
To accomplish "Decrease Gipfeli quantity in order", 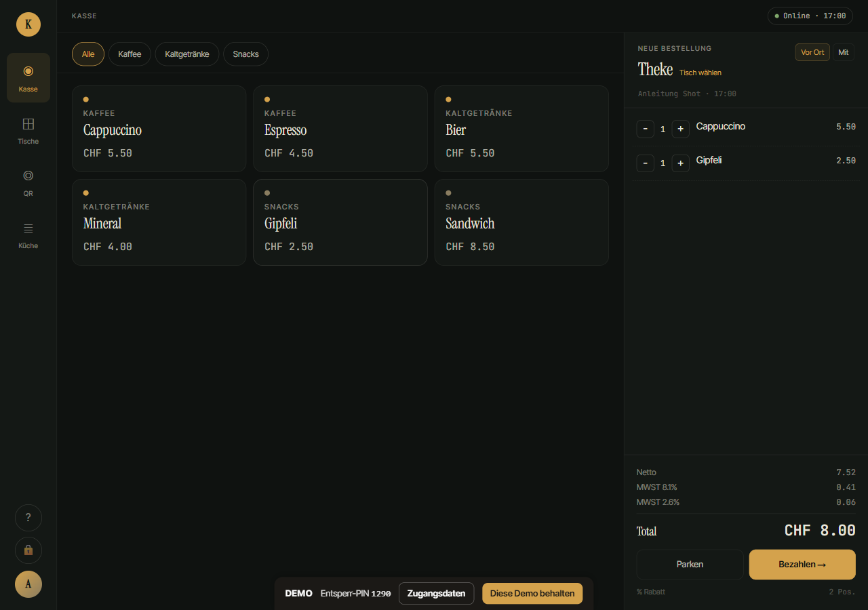I will point(645,163).
